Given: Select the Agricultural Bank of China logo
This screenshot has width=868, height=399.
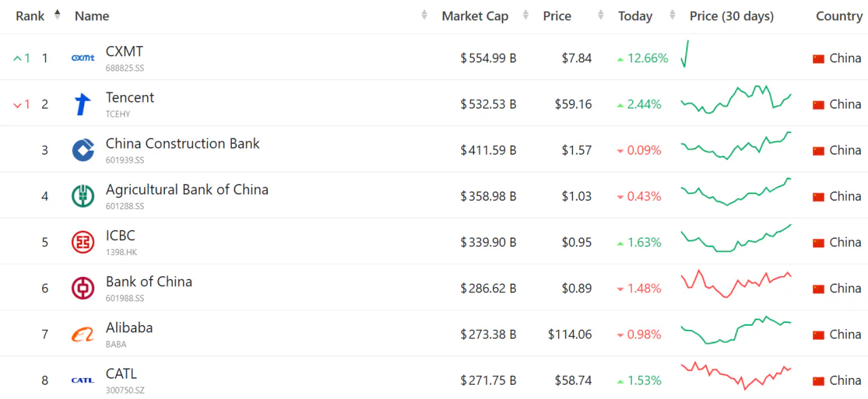Looking at the screenshot, I should [x=83, y=196].
